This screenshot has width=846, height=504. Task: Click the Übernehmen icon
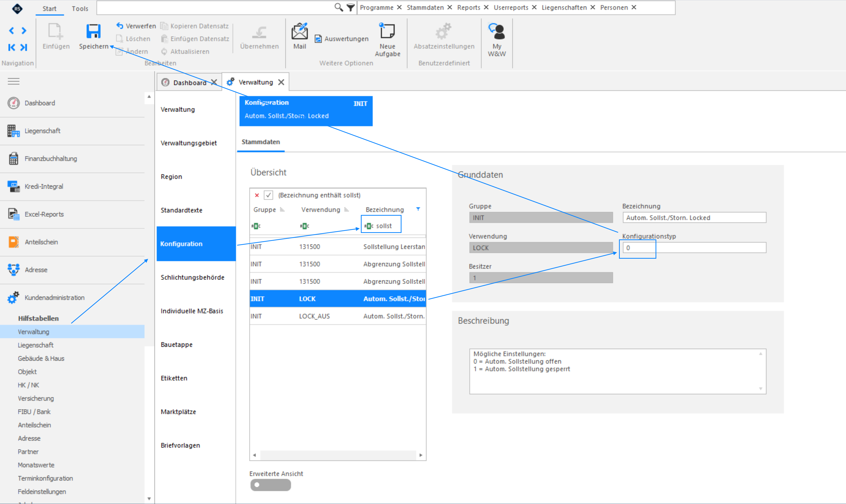[x=259, y=32]
